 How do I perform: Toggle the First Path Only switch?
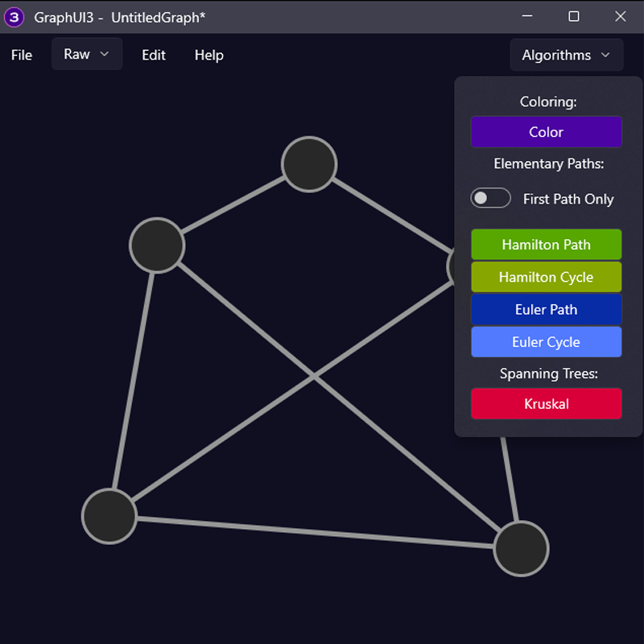pyautogui.click(x=490, y=198)
